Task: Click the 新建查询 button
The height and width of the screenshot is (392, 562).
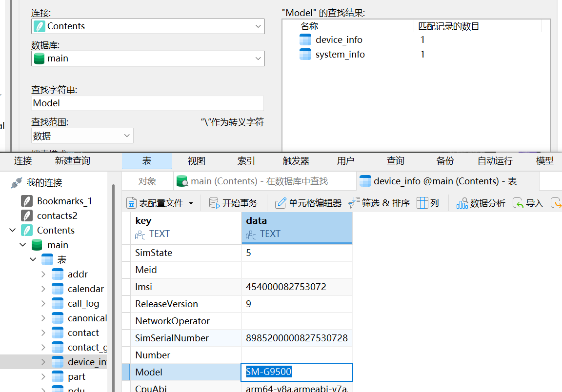Action: click(72, 161)
